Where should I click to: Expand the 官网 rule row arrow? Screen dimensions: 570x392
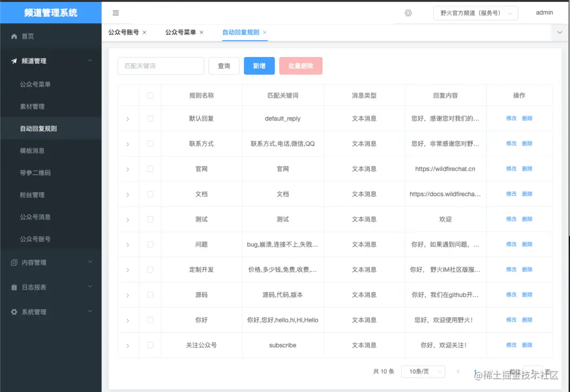pyautogui.click(x=128, y=169)
